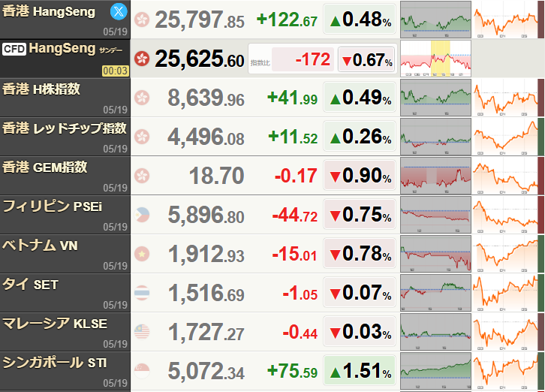
Task: Click the ▼0.67% change badge
Action: (x=367, y=59)
